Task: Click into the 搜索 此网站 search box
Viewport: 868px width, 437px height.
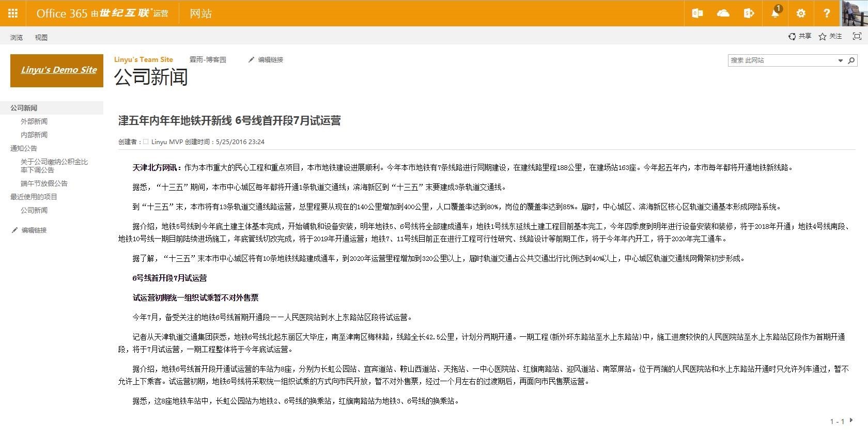Action: pyautogui.click(x=781, y=60)
